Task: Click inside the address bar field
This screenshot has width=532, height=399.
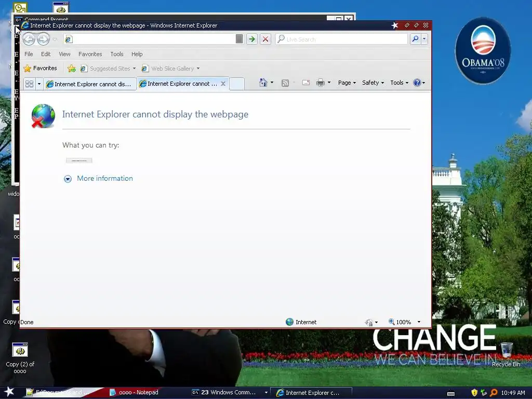Action: pyautogui.click(x=150, y=39)
